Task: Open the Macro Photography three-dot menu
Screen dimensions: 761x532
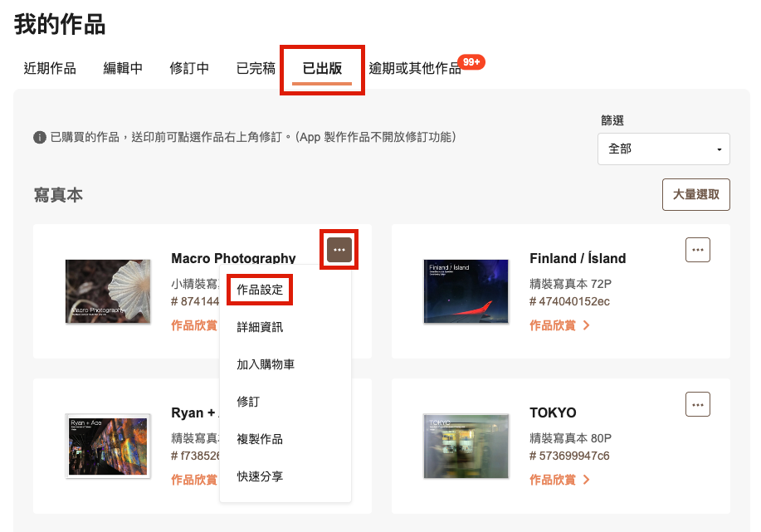Action: click(339, 249)
